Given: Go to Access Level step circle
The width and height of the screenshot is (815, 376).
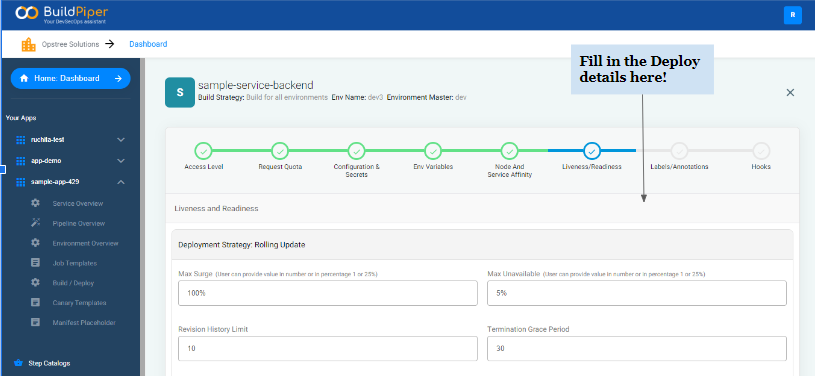Looking at the screenshot, I should (x=203, y=151).
